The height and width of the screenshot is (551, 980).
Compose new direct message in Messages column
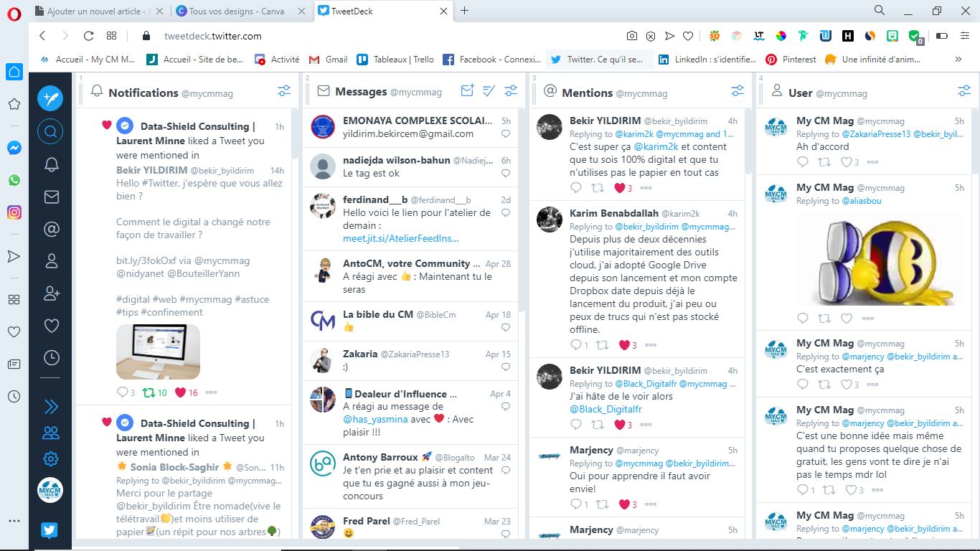[x=467, y=91]
